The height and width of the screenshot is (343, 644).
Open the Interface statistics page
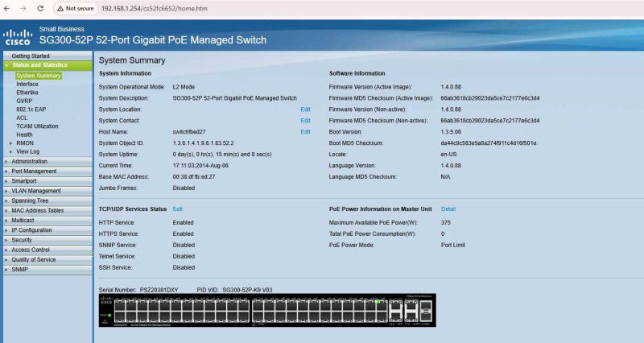(x=27, y=85)
